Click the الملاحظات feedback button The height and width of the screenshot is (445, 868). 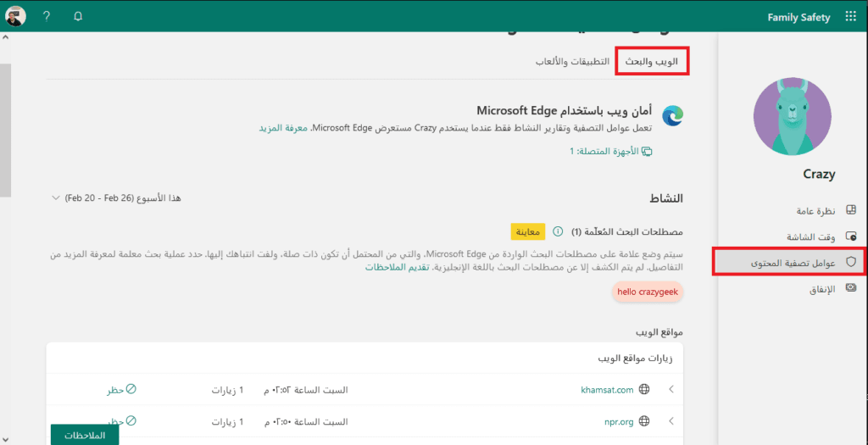tap(86, 435)
